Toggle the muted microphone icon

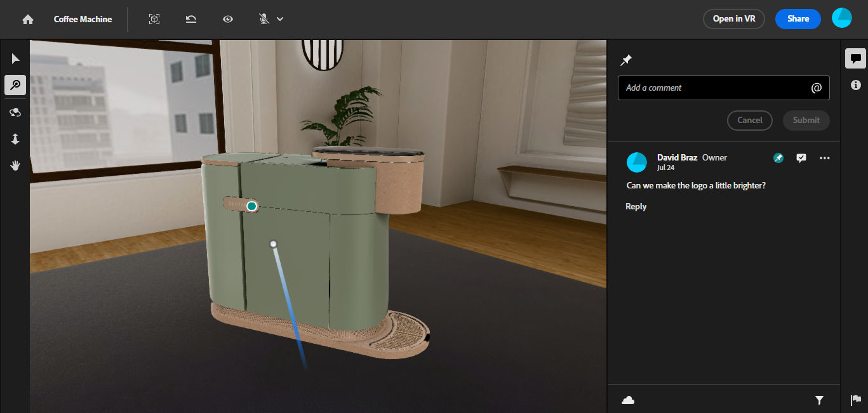[264, 19]
